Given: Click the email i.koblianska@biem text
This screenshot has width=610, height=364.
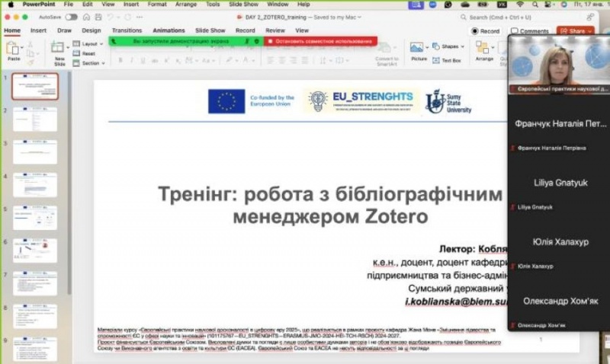Looking at the screenshot, I should click(456, 302).
